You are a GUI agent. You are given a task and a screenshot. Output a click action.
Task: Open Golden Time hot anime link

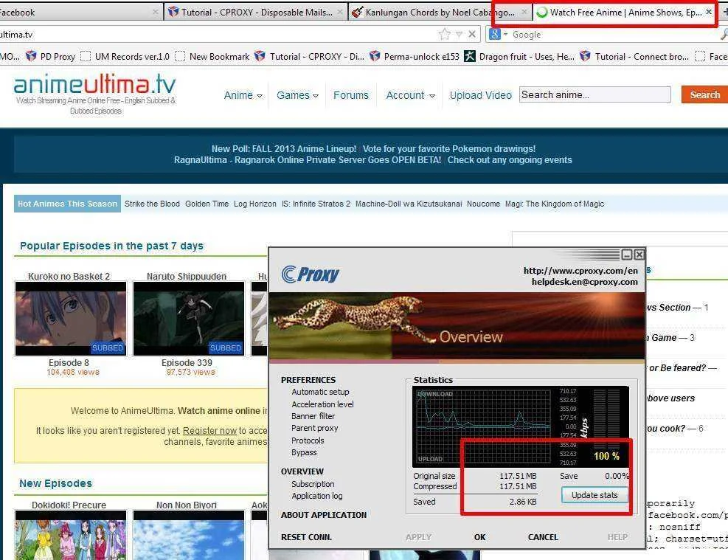tap(207, 204)
